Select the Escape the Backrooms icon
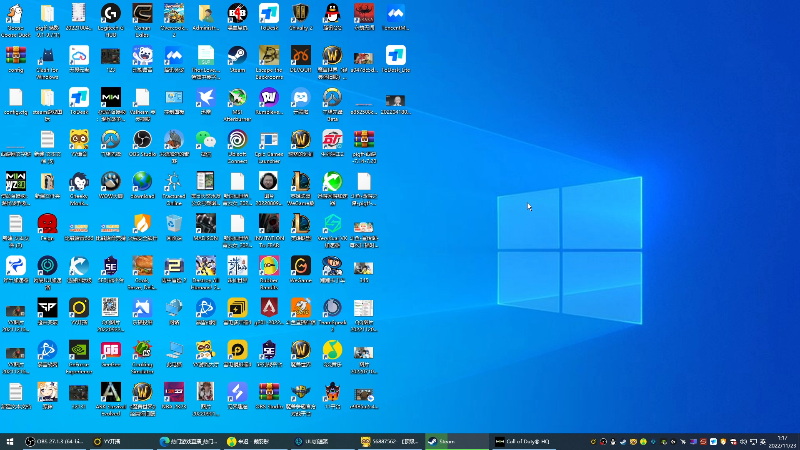Viewport: 800px width, 450px height. click(269, 63)
